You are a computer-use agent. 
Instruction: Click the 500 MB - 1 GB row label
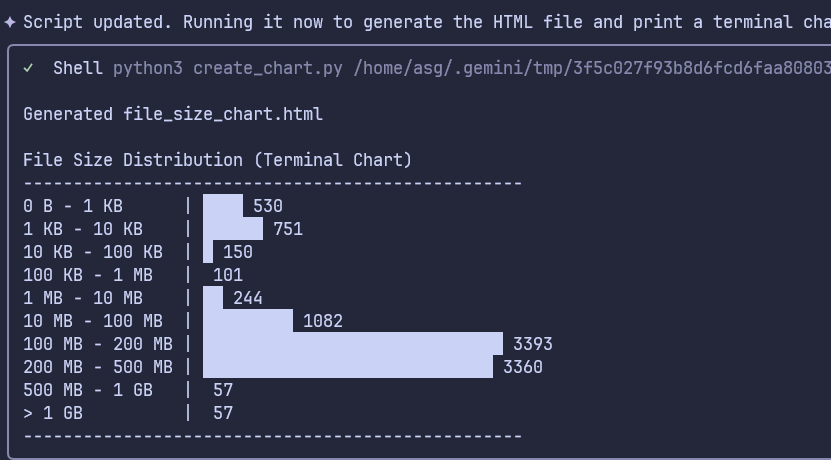coord(88,390)
